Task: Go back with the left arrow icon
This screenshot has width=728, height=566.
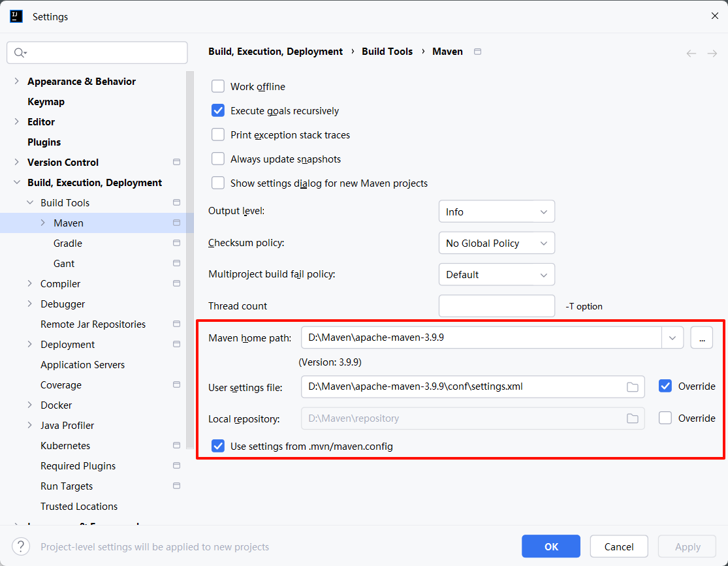Action: point(691,54)
